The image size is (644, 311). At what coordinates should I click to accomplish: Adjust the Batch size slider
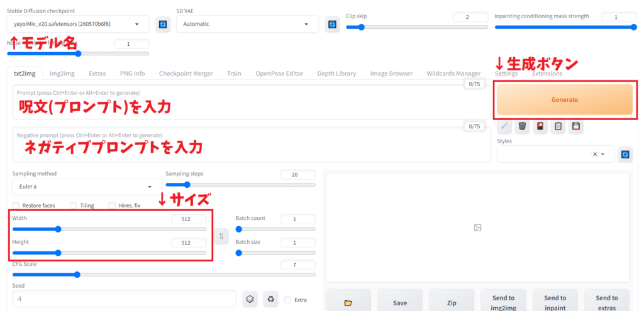[x=275, y=253]
